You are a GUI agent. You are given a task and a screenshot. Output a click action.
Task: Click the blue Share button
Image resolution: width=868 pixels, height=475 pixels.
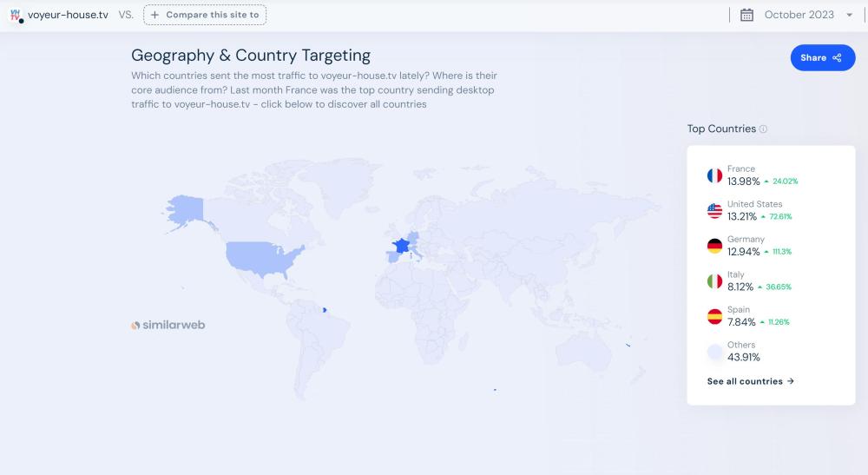pos(822,57)
